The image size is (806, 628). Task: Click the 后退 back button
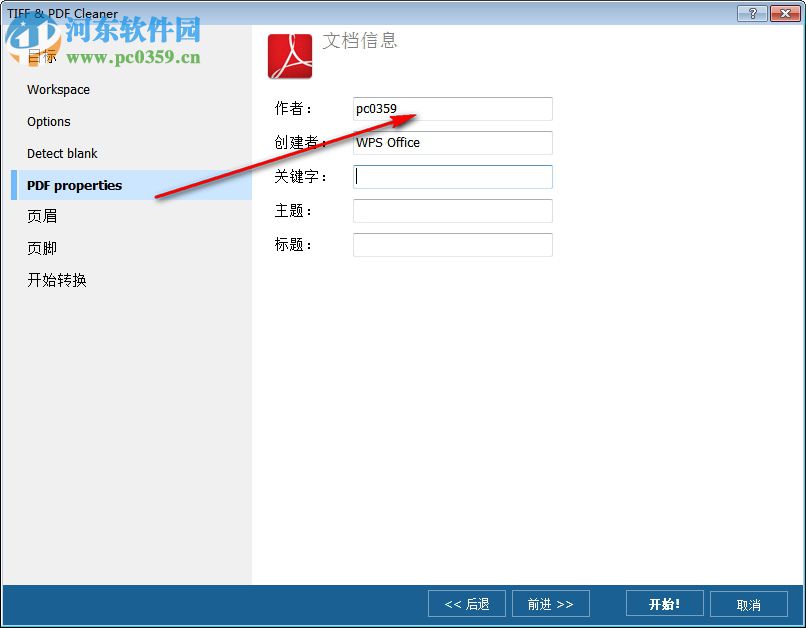coord(466,603)
